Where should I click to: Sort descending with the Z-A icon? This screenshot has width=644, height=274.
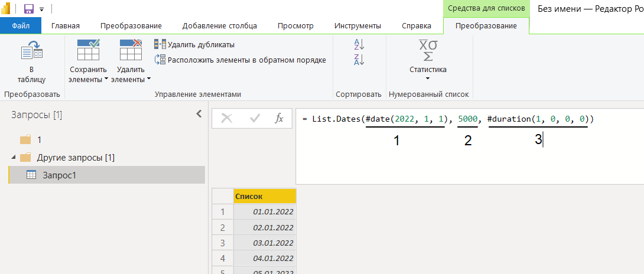(359, 60)
